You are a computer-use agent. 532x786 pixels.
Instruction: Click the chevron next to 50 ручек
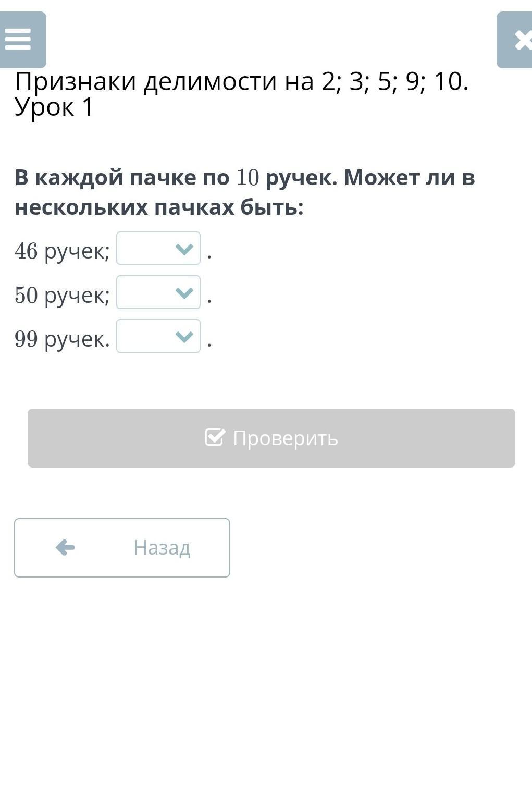pos(184,293)
